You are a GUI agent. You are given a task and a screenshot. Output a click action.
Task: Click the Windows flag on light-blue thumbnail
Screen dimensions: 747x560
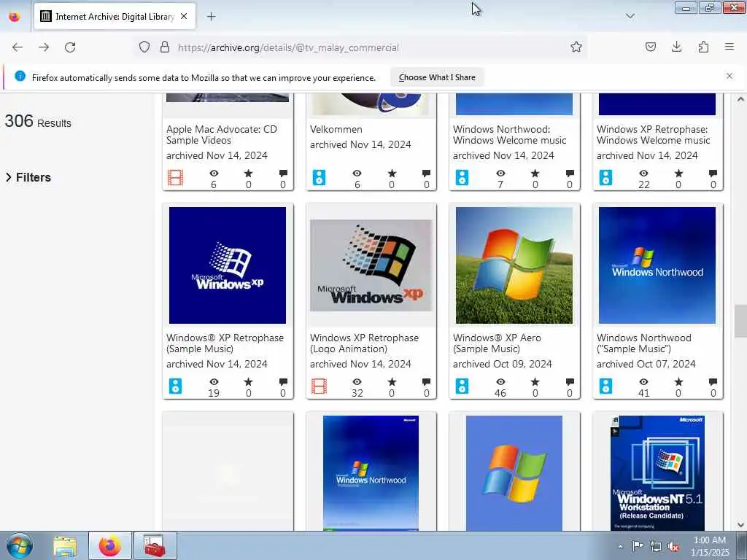[x=514, y=472]
